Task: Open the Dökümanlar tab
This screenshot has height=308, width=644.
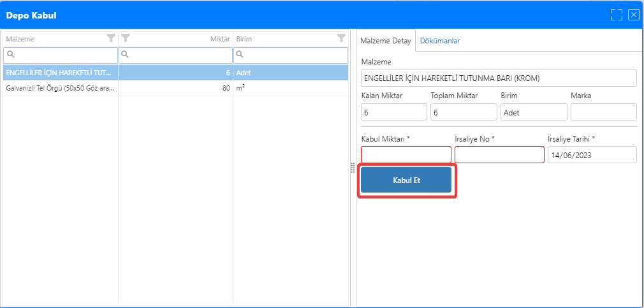Action: 440,41
